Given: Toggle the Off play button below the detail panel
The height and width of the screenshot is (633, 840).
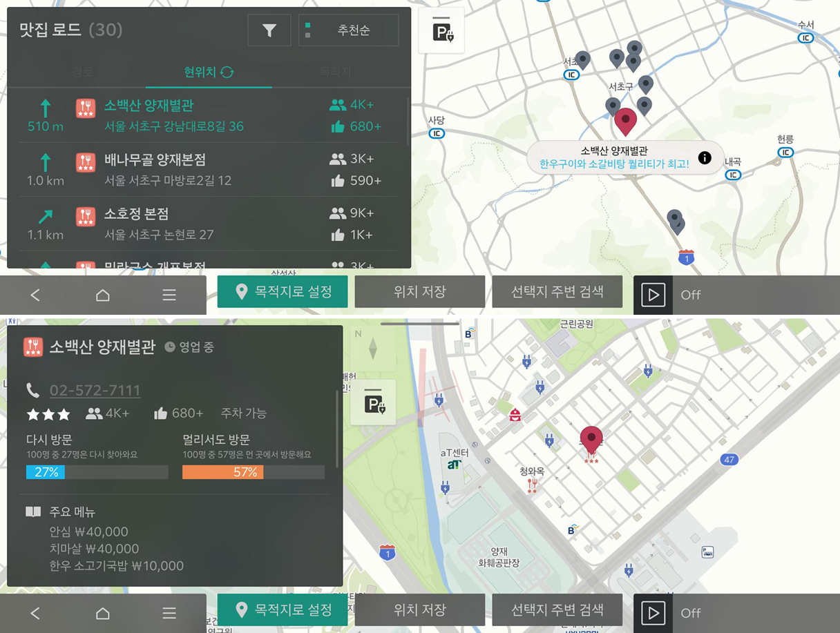Looking at the screenshot, I should coord(653,612).
